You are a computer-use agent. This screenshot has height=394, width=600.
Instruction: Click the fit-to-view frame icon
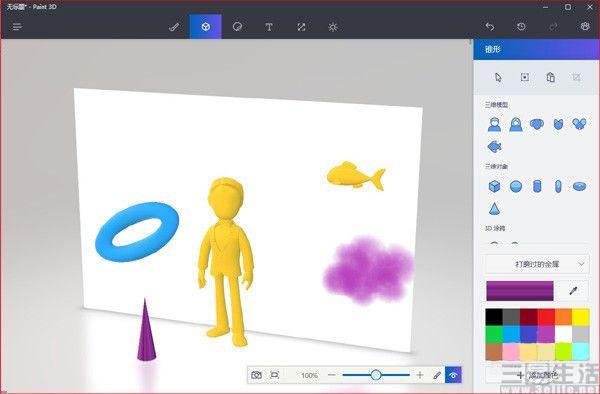click(274, 375)
